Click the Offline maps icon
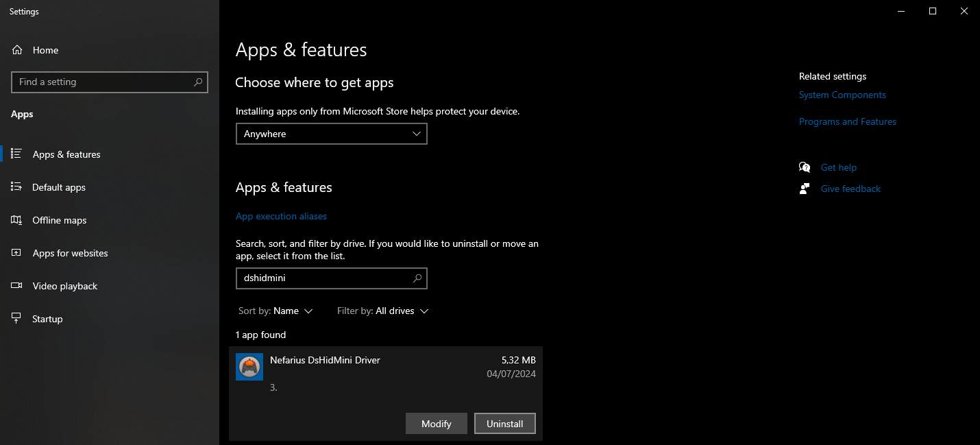 tap(16, 220)
